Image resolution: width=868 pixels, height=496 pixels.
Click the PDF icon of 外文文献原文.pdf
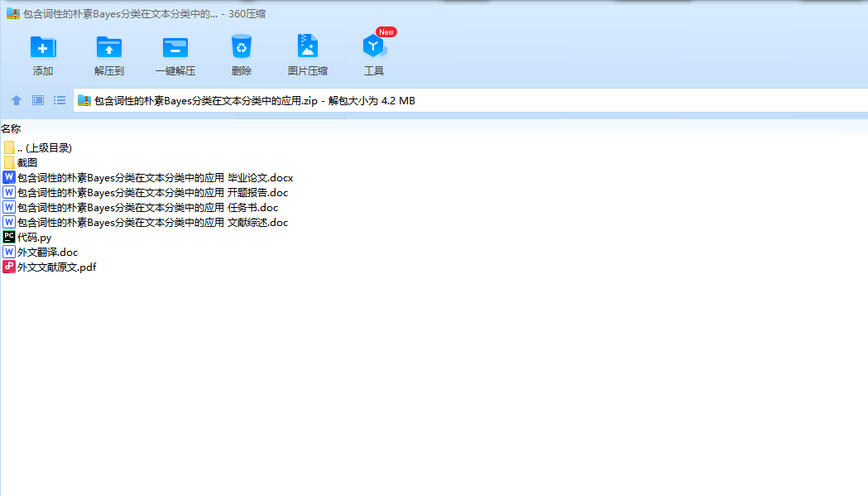pyautogui.click(x=9, y=267)
